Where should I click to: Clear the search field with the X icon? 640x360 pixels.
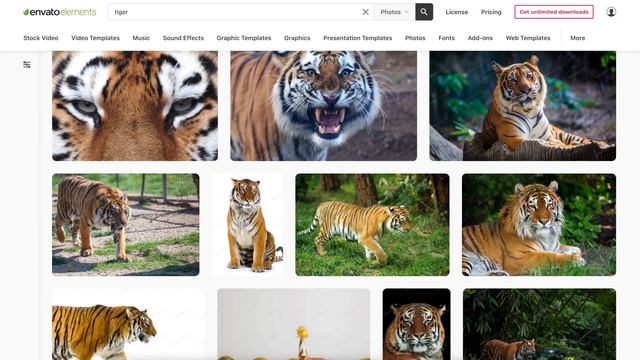click(366, 12)
